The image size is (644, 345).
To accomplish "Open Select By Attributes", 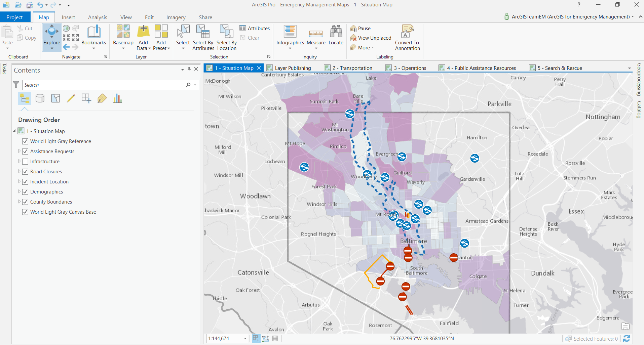I will tap(203, 37).
